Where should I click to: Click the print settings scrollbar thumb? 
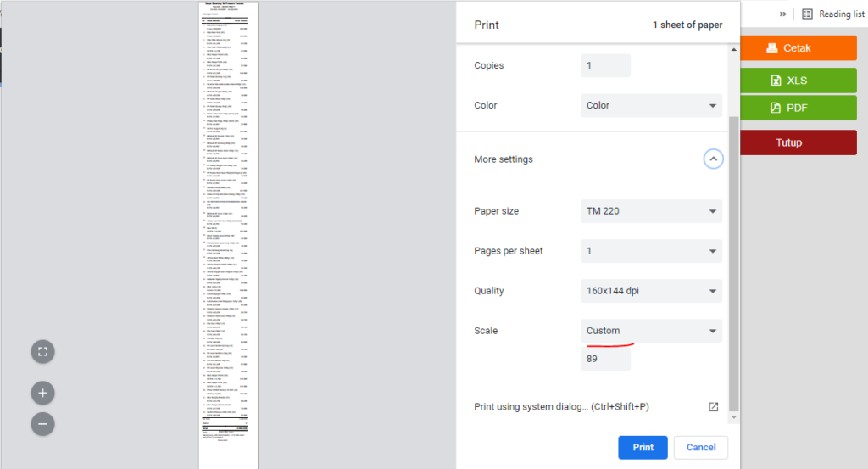[733, 263]
